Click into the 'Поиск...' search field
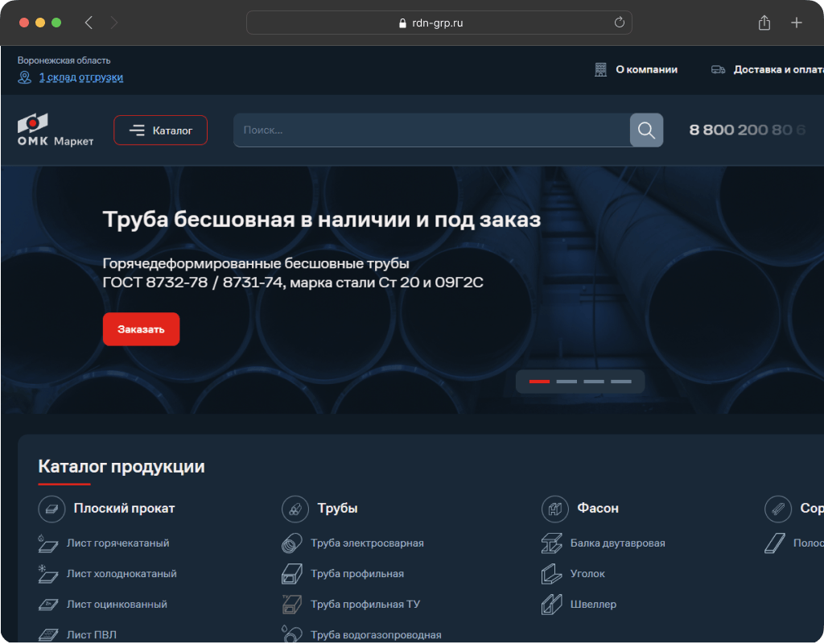 pyautogui.click(x=431, y=130)
